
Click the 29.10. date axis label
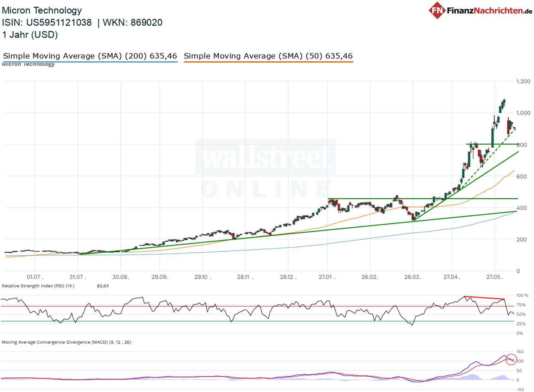pos(202,277)
